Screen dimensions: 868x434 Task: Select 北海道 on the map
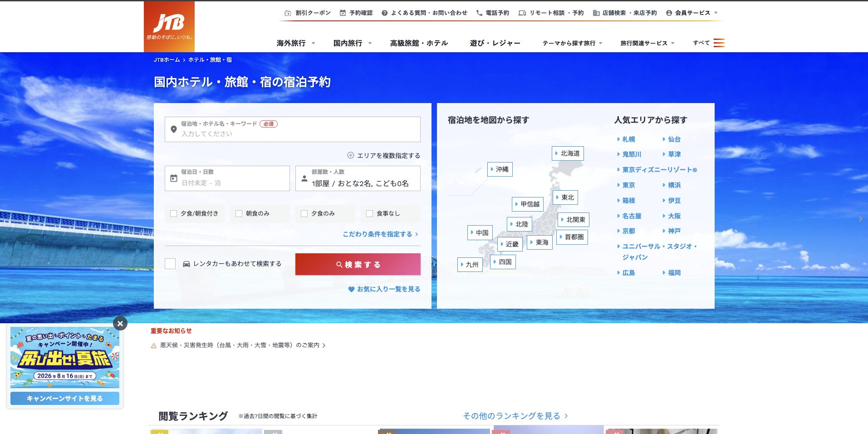point(568,153)
